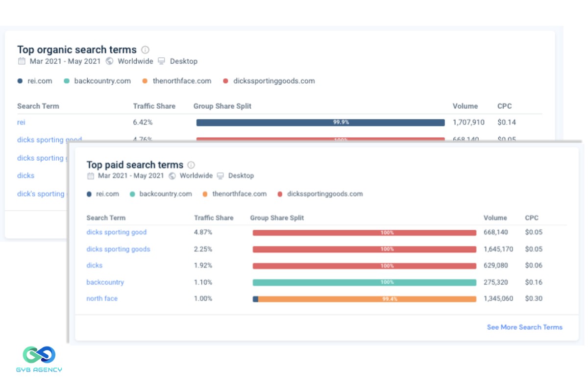Click the 1,345,060 volume value
Viewport: 588px width, 392px height.
click(x=498, y=298)
